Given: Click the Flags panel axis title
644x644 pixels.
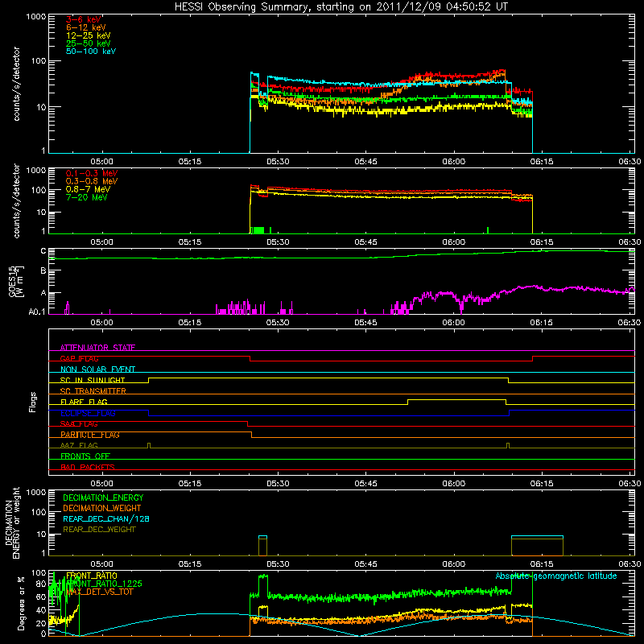Looking at the screenshot, I should tap(33, 402).
